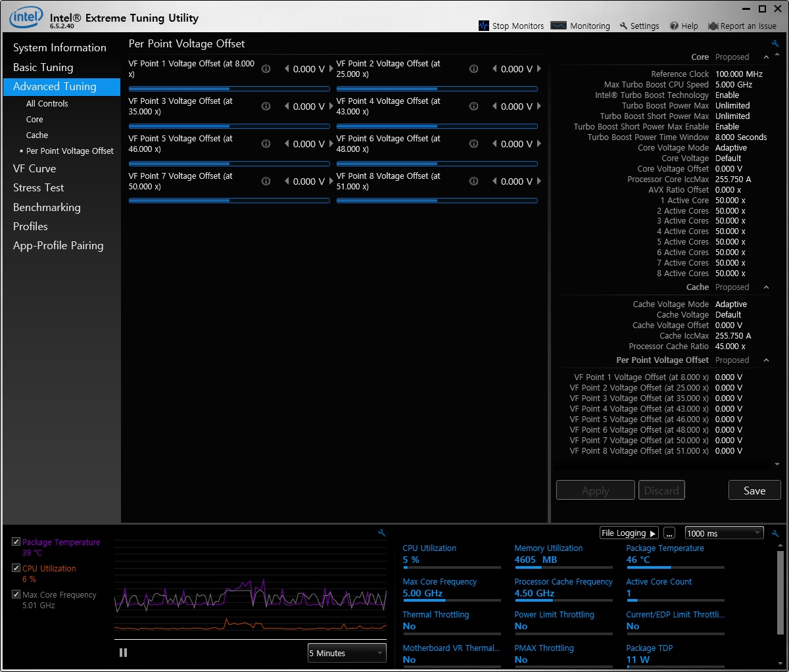Open the 1000 ms interval dropdown
This screenshot has height=672, width=789.
(x=724, y=533)
